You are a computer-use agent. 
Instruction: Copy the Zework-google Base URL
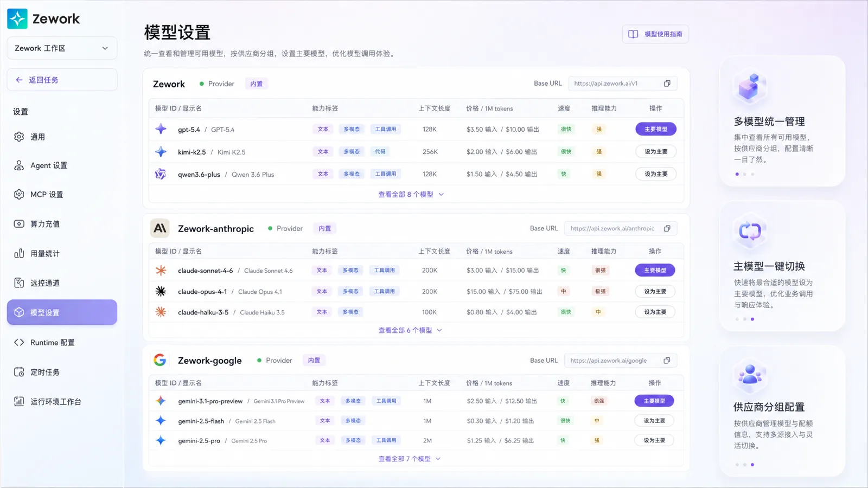(x=667, y=361)
